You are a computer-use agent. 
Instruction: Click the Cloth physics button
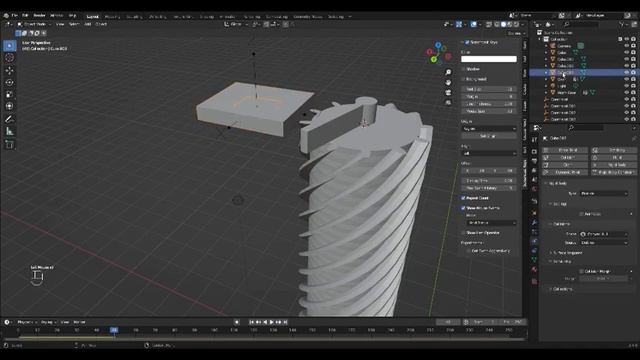coord(565,165)
